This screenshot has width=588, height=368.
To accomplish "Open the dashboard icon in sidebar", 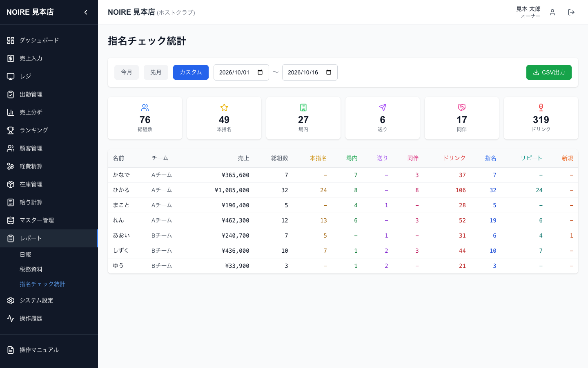I will [11, 40].
